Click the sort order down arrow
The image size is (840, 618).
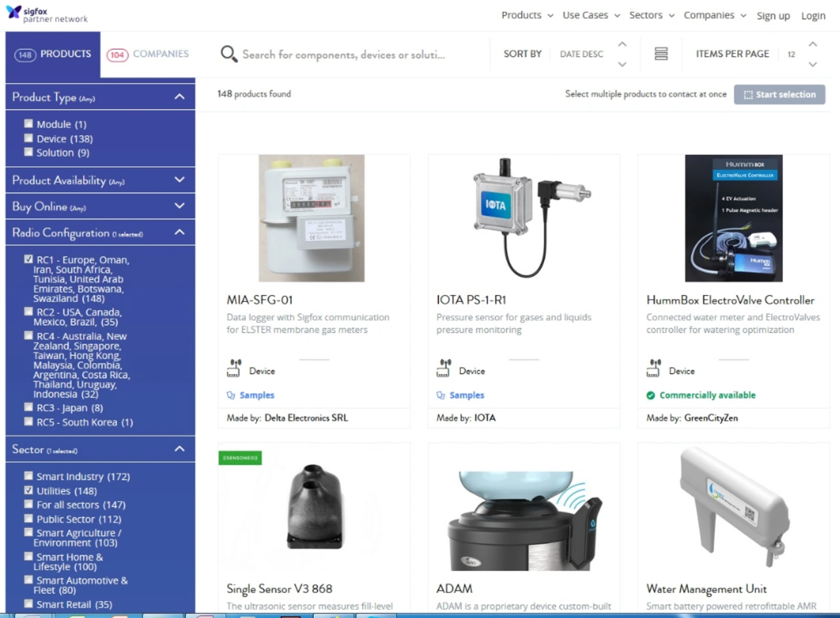622,64
